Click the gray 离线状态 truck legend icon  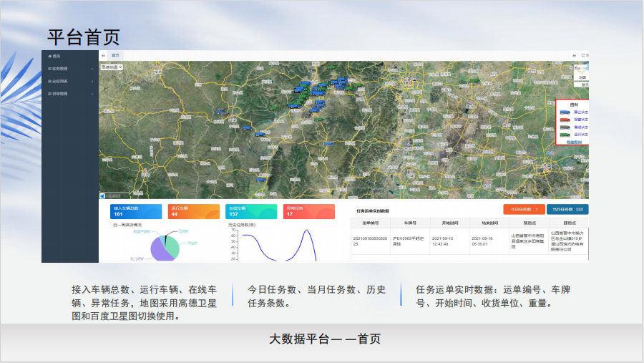tap(565, 127)
